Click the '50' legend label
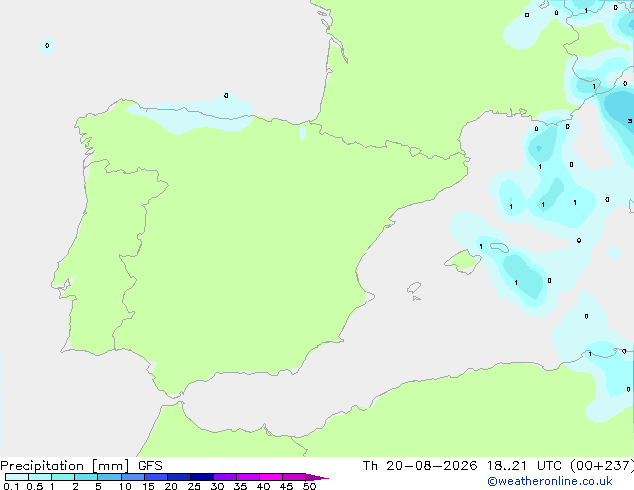The width and height of the screenshot is (634, 490). [309, 486]
